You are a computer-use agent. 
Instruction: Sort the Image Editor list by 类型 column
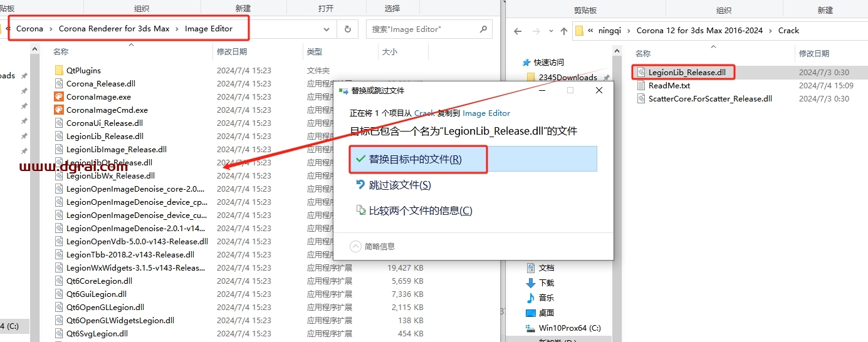[315, 52]
